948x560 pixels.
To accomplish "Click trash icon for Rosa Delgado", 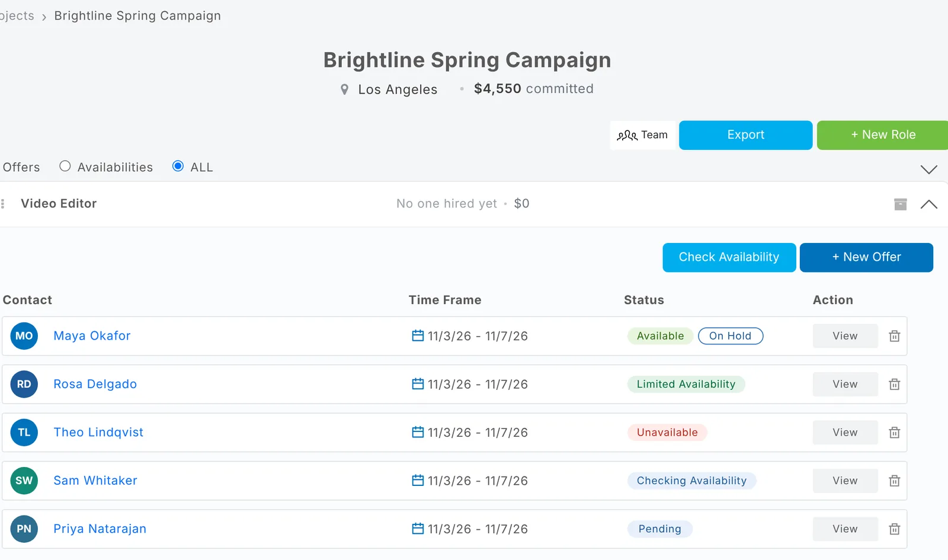I will tap(895, 384).
